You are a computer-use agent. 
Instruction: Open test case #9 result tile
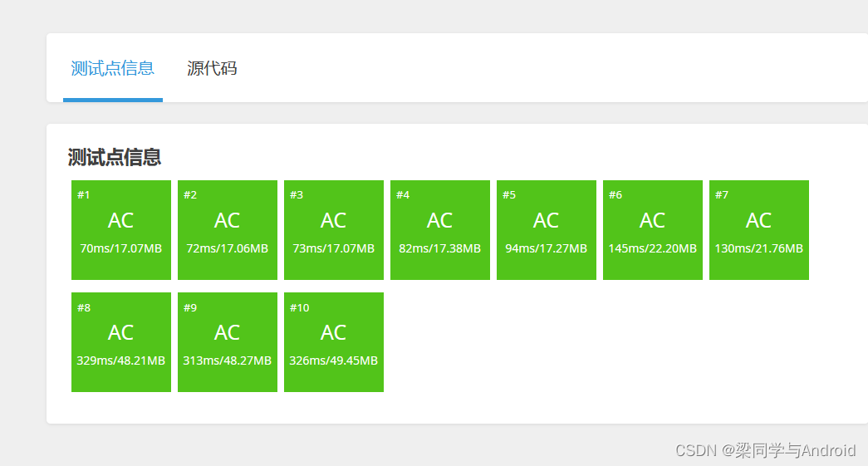tap(228, 342)
